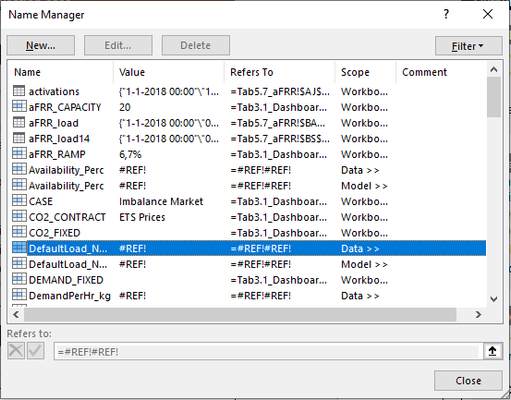The height and width of the screenshot is (400, 511).
Task: Click the icon next to DEMAND_FIXED name
Action: (x=19, y=279)
